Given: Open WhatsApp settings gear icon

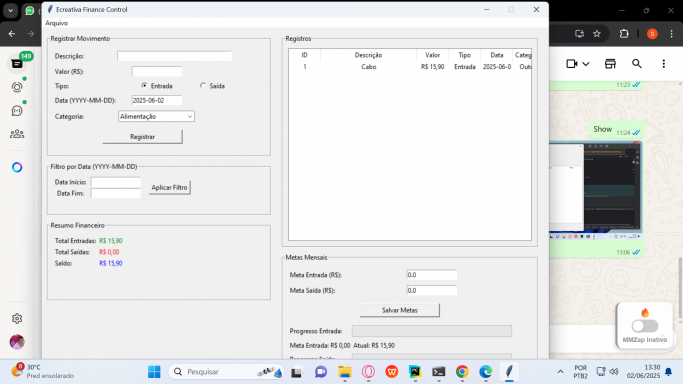Looking at the screenshot, I should tap(17, 318).
